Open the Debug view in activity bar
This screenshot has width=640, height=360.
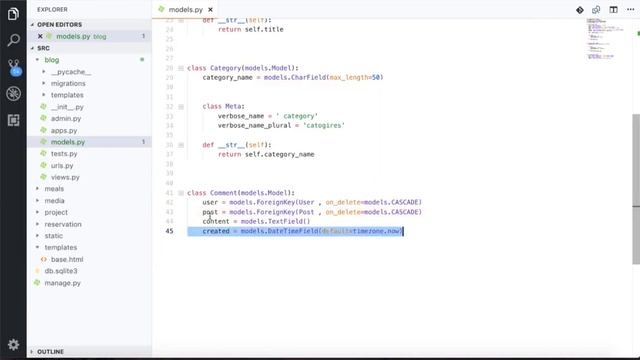click(13, 93)
